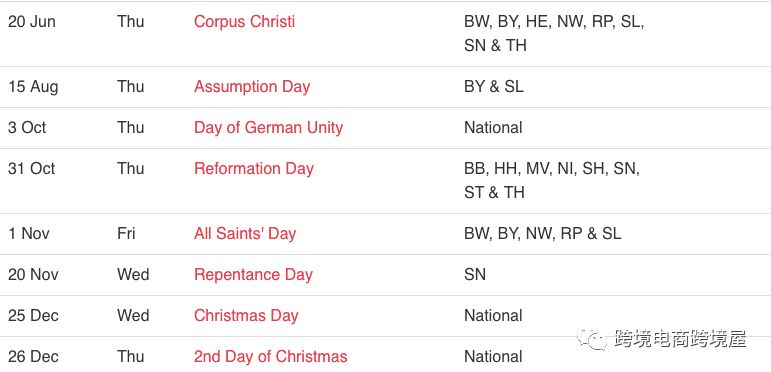Image resolution: width=771 pixels, height=372 pixels.
Task: Open the Assumption Day link
Action: coord(252,86)
